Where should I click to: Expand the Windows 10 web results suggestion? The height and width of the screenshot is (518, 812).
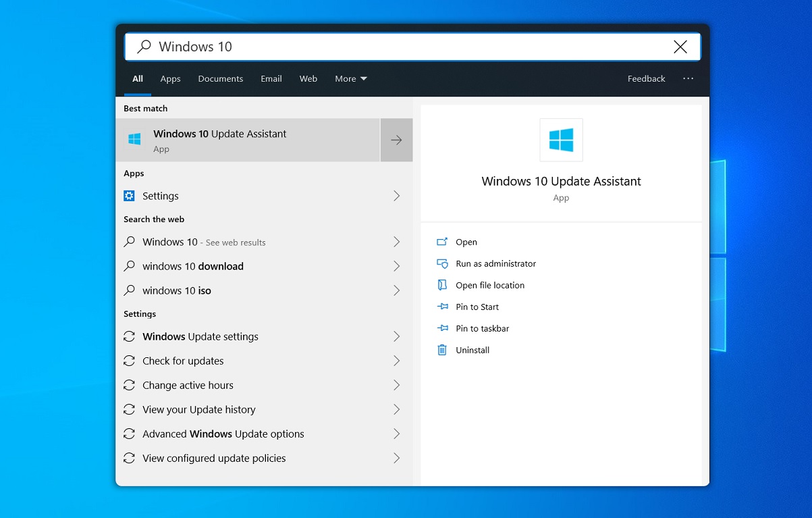[x=396, y=242]
